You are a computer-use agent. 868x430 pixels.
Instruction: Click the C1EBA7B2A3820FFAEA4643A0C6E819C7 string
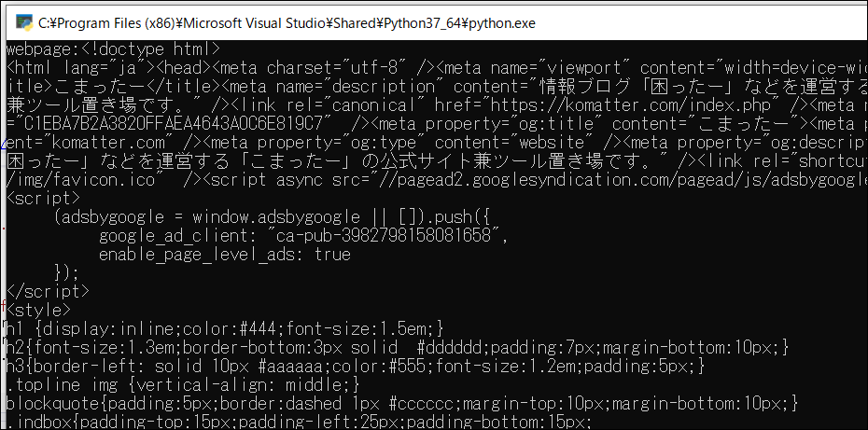tap(175, 124)
